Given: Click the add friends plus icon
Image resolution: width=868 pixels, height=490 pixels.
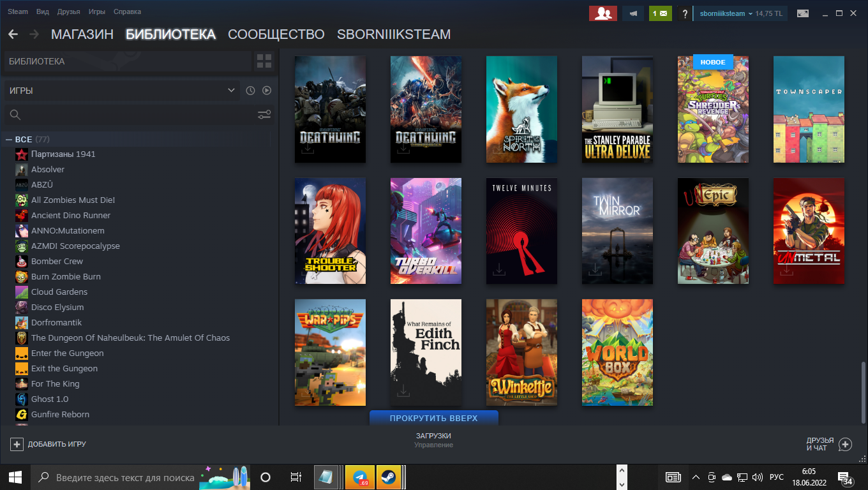Looking at the screenshot, I should click(845, 444).
